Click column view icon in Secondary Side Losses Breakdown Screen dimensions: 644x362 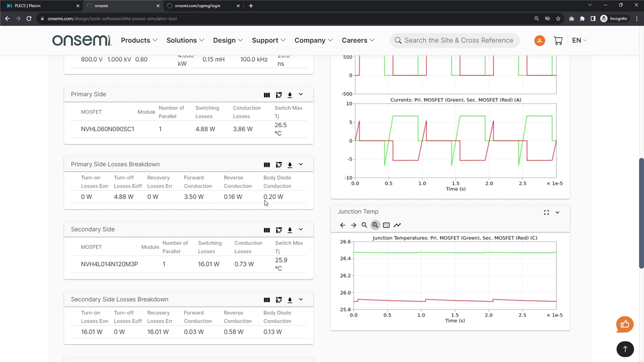[267, 300]
